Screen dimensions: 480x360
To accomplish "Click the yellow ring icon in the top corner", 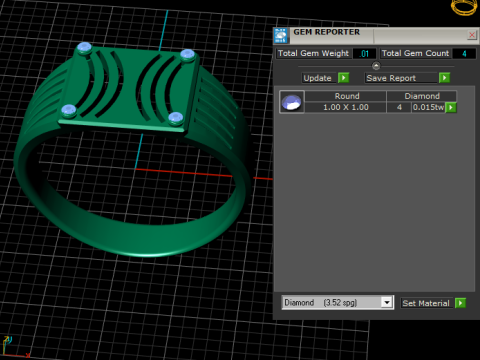I will click(x=464, y=7).
